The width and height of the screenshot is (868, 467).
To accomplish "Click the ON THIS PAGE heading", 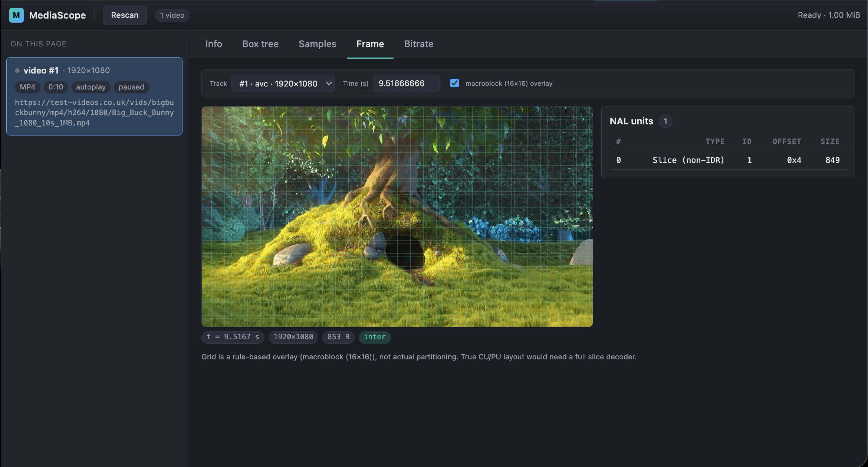I will click(x=39, y=44).
